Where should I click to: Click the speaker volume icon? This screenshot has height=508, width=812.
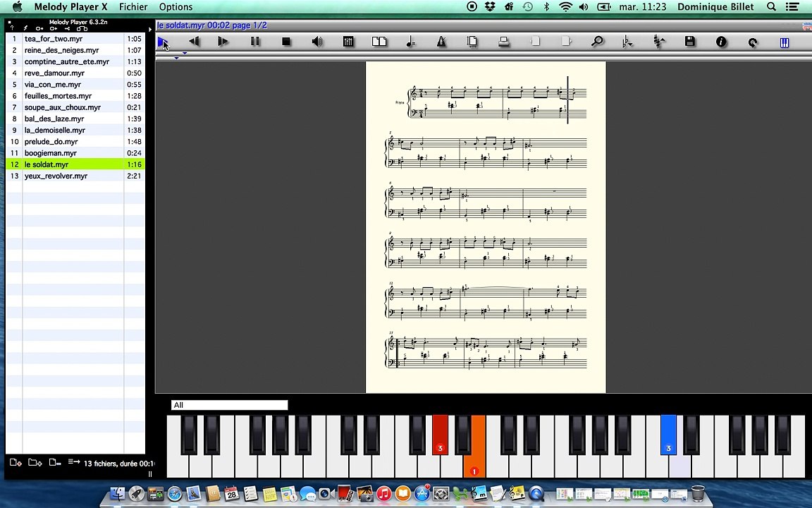click(317, 42)
